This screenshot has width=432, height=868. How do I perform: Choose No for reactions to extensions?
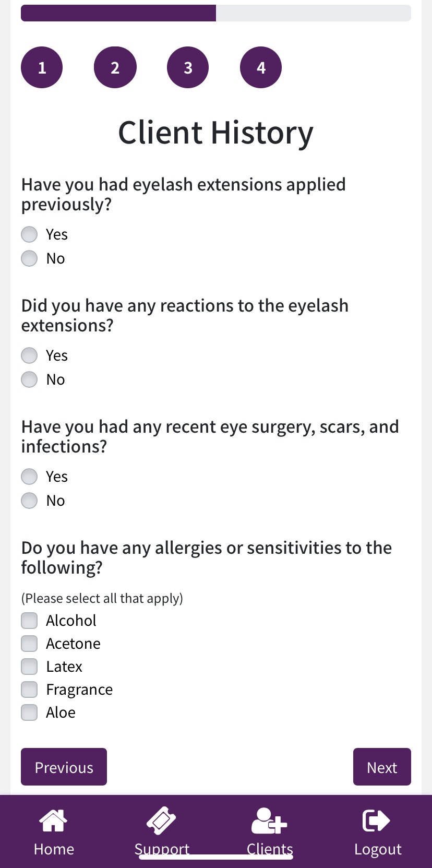click(29, 379)
